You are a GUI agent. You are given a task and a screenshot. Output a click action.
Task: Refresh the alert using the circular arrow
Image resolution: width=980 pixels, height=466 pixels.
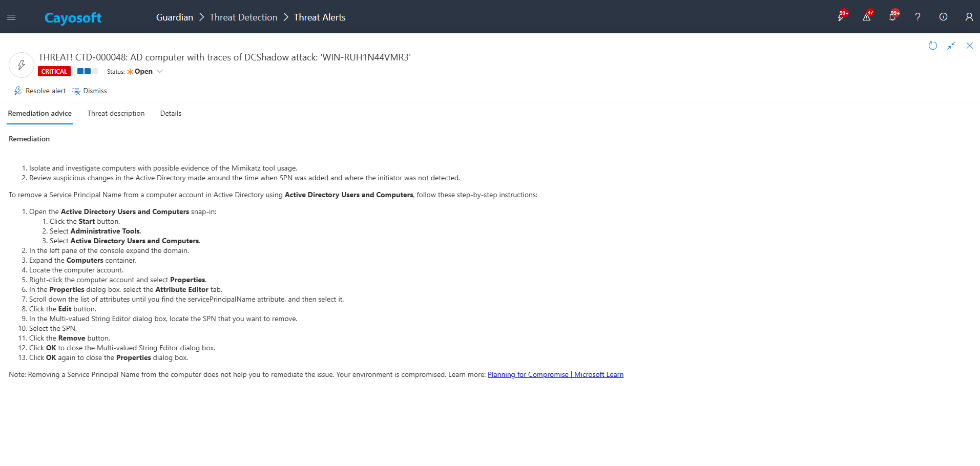933,46
